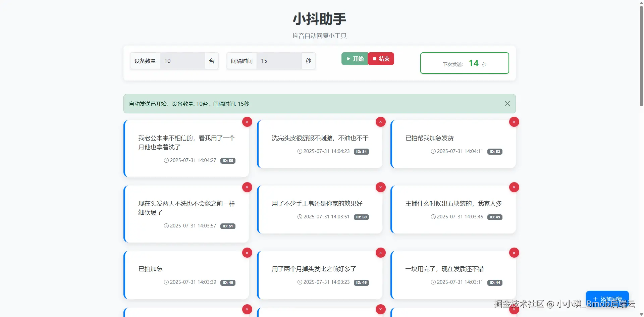Delete the 洗完头皮很舒服不刺激 message card
Screen dimensions: 644x317
coord(380,122)
